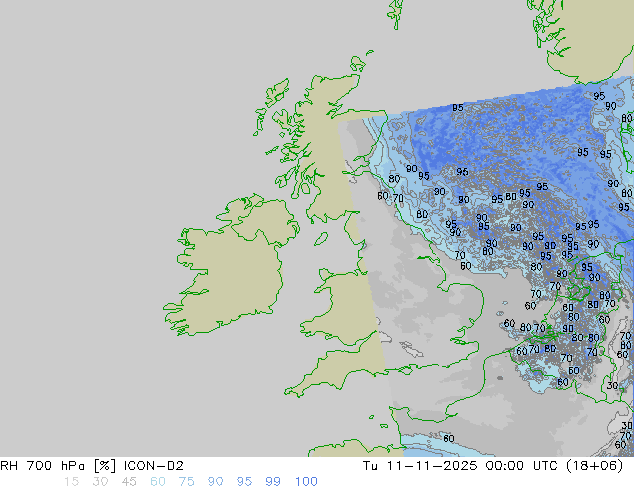634x490 pixels.
Task: Click the '00:00 UTC' time label
Action: coord(524,466)
